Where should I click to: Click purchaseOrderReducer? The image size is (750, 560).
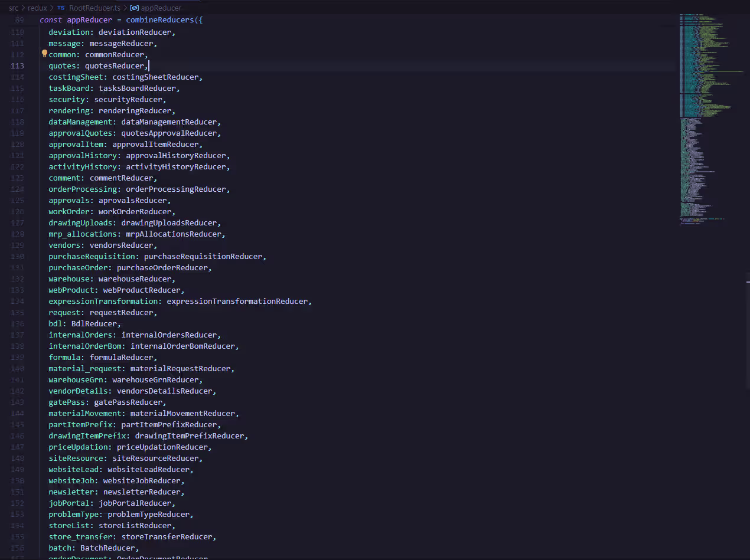pyautogui.click(x=162, y=267)
